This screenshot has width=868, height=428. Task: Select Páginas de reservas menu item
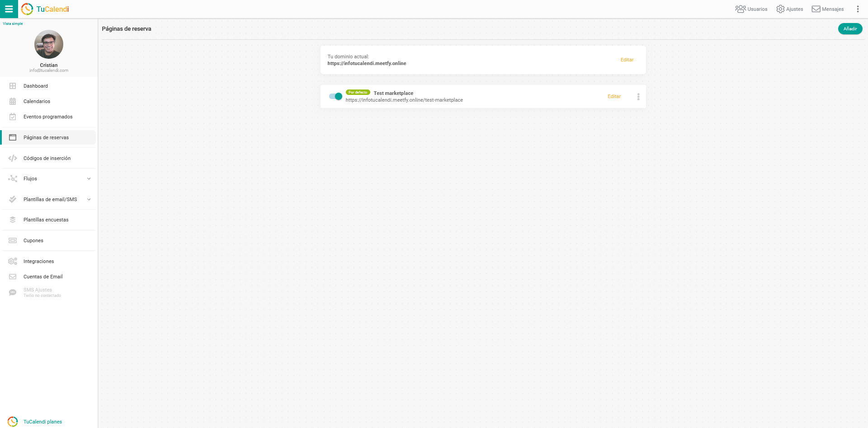(49, 137)
